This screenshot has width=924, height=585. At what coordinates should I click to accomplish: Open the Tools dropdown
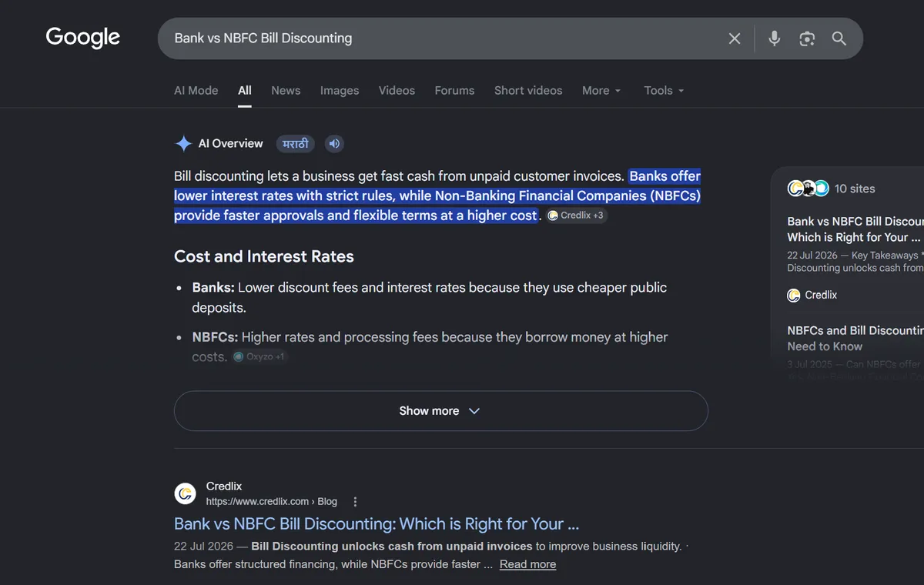[x=664, y=90]
